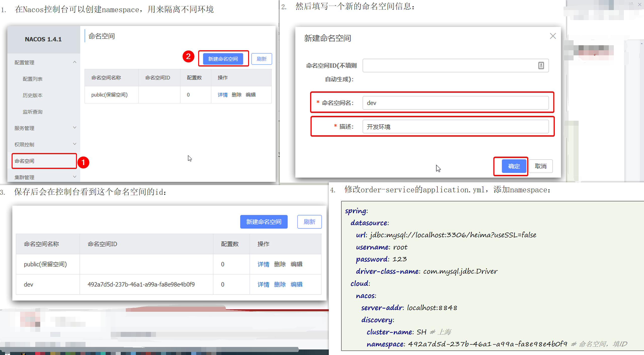Click 编辑 link for dev namespace
Viewport: 644px width, 355px height.
coord(296,284)
